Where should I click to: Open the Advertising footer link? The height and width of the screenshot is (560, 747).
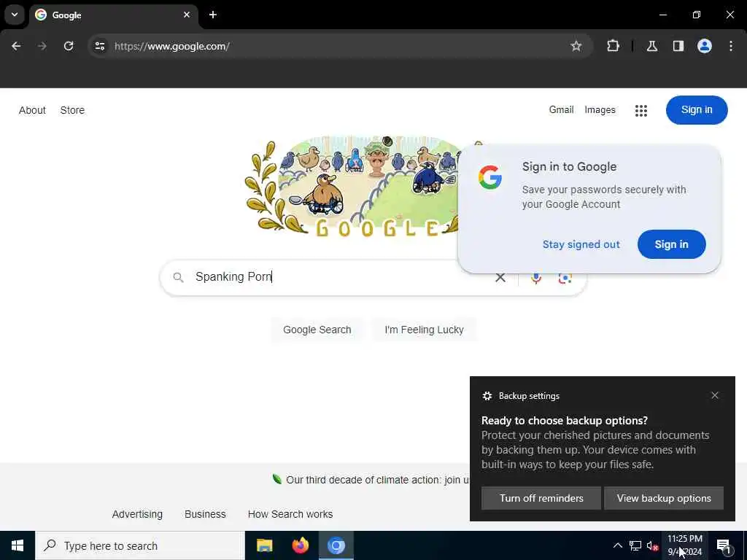tap(137, 514)
